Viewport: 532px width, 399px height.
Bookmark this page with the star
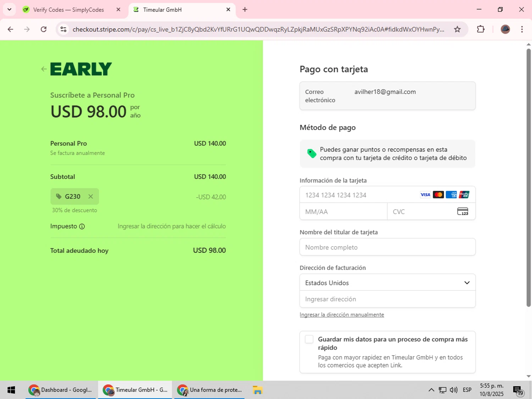(458, 29)
